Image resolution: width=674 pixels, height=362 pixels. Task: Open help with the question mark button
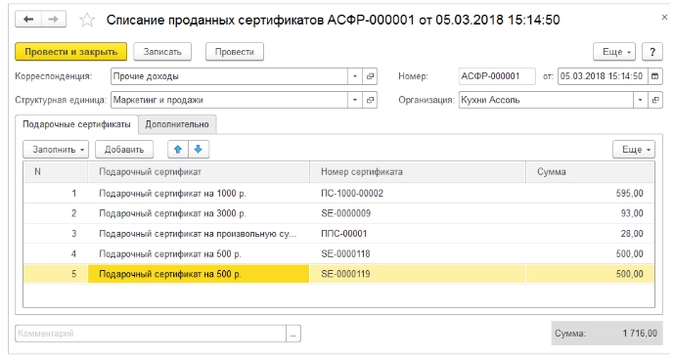tap(652, 52)
